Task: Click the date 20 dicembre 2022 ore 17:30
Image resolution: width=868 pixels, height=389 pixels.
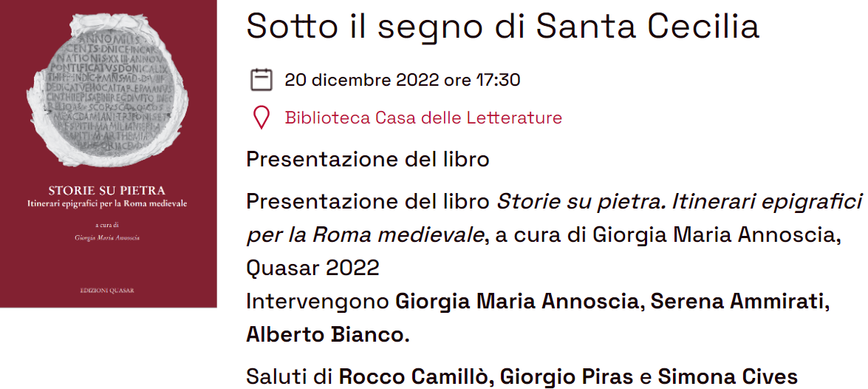Action: coord(403,81)
